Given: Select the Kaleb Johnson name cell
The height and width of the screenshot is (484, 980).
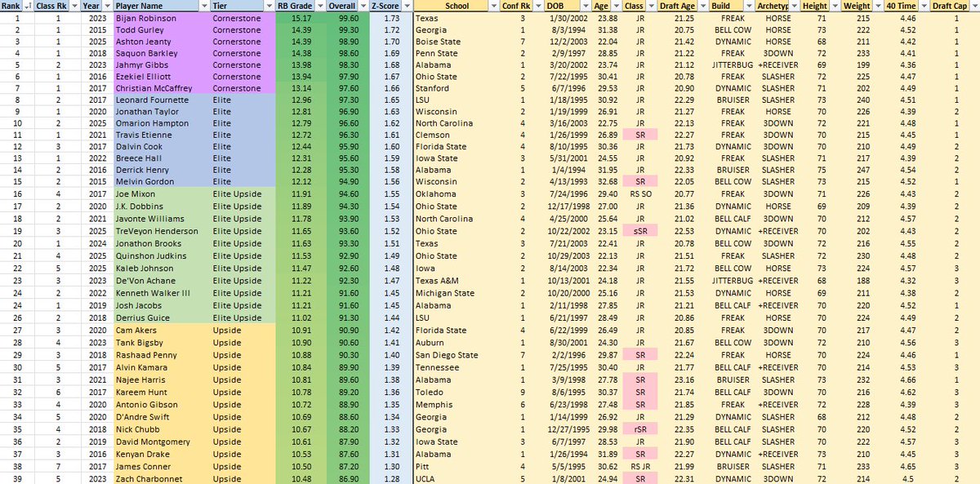Looking at the screenshot, I should pos(162,268).
